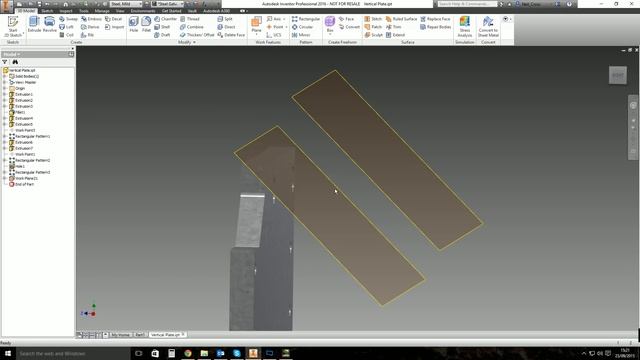640x360 pixels.
Task: Select the Extrude tool
Action: (x=34, y=24)
